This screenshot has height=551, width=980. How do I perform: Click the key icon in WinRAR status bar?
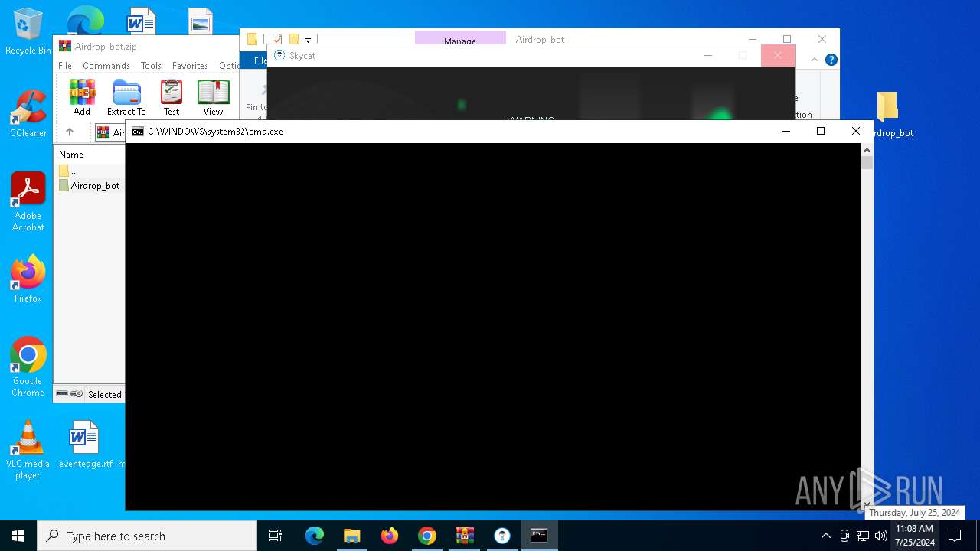[x=77, y=394]
